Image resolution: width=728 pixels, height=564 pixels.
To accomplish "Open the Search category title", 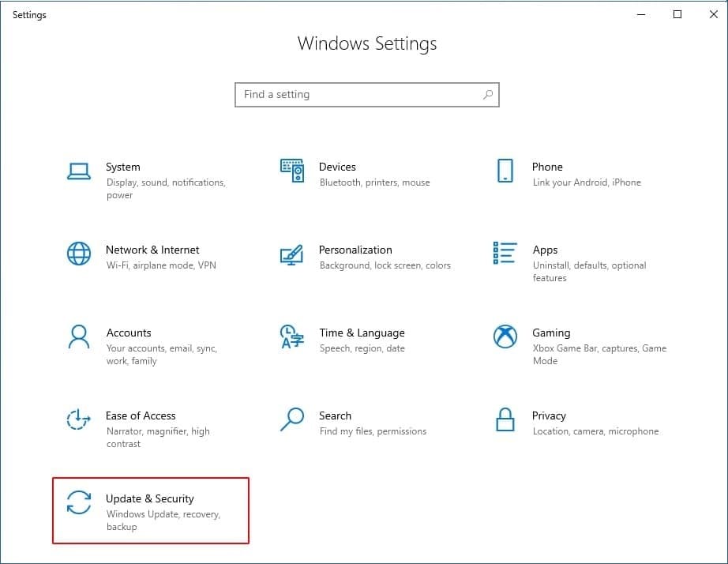I will 336,415.
